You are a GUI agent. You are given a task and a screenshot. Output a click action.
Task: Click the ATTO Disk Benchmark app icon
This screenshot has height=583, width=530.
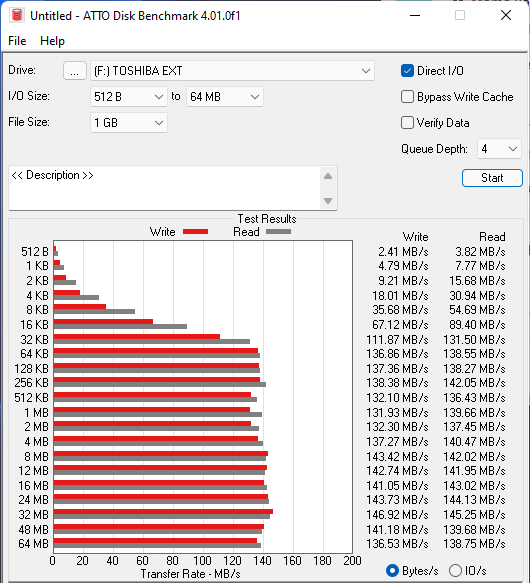16,16
